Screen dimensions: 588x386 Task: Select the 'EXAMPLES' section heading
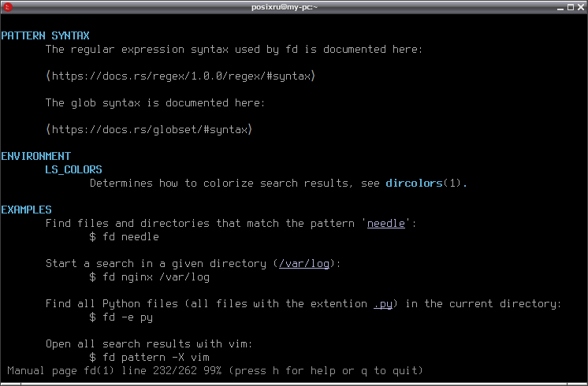coord(26,210)
